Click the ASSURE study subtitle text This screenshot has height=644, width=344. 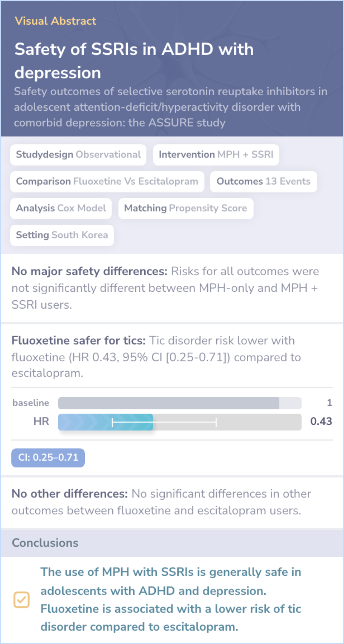point(170,107)
